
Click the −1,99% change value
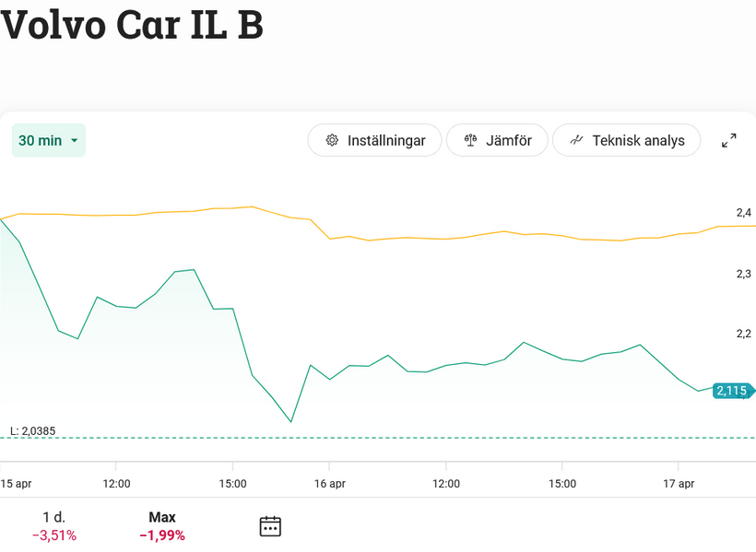[162, 535]
